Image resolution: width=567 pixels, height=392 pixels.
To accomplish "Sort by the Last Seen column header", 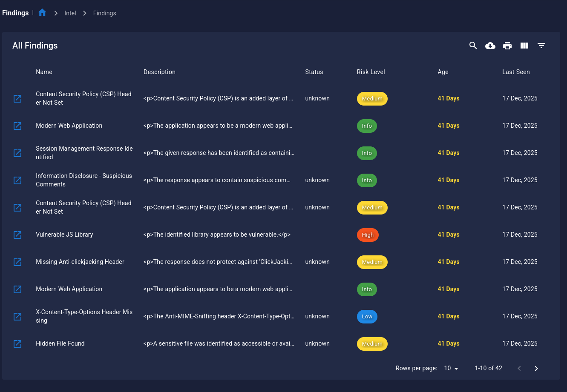I will (x=516, y=72).
